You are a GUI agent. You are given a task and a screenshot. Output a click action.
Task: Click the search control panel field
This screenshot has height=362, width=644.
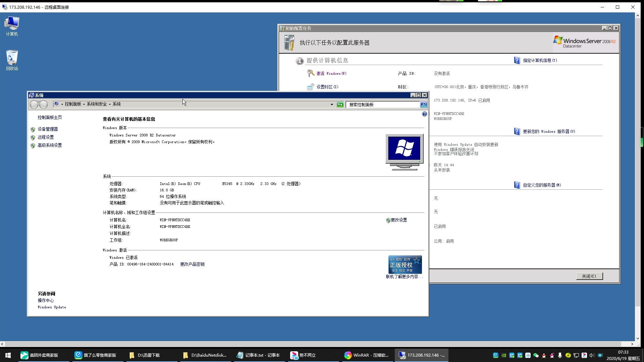click(382, 105)
